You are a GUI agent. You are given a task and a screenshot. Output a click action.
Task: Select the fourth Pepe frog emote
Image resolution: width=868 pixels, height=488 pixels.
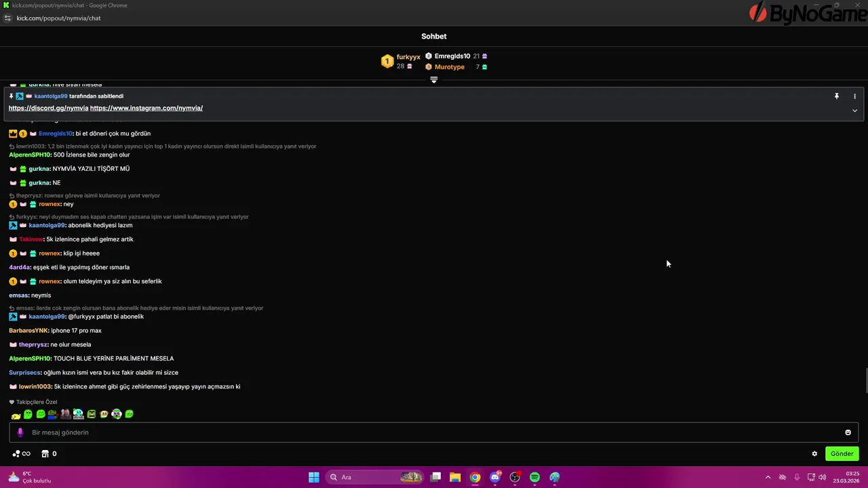53,414
